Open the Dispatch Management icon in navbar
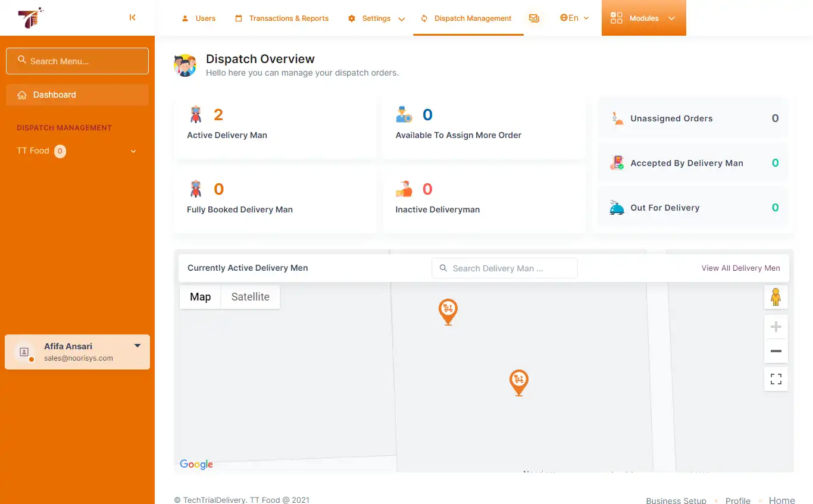 [423, 18]
